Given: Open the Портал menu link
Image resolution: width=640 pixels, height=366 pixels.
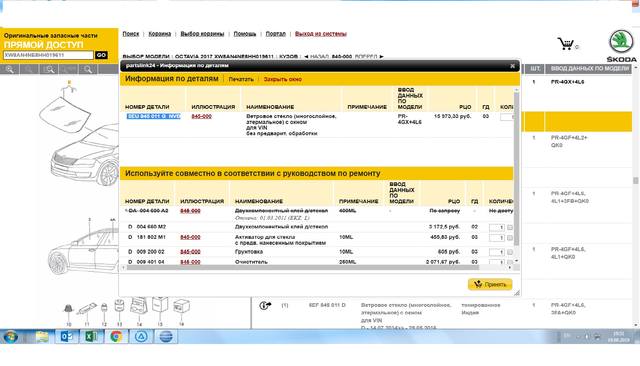Looking at the screenshot, I should (x=276, y=34).
